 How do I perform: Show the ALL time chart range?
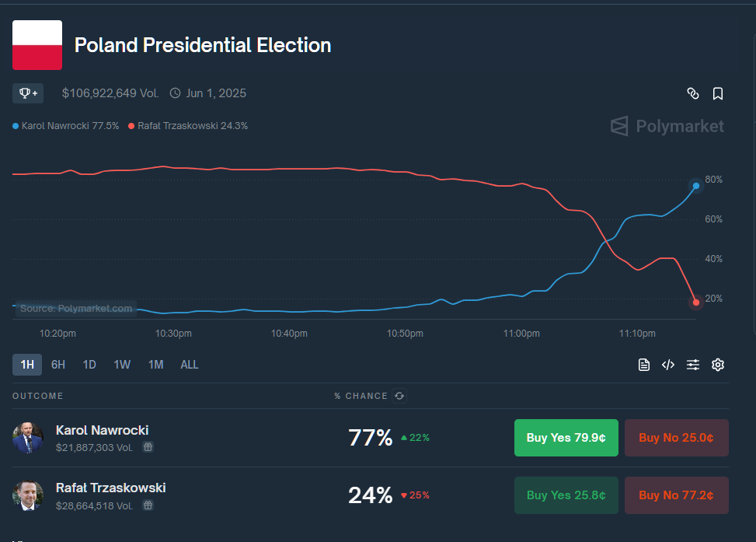click(x=190, y=365)
